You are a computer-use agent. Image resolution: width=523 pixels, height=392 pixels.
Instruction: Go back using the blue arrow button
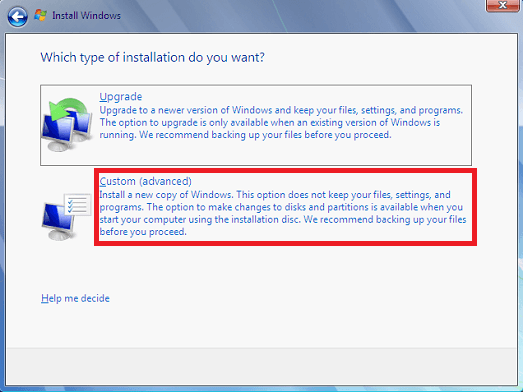click(x=17, y=17)
